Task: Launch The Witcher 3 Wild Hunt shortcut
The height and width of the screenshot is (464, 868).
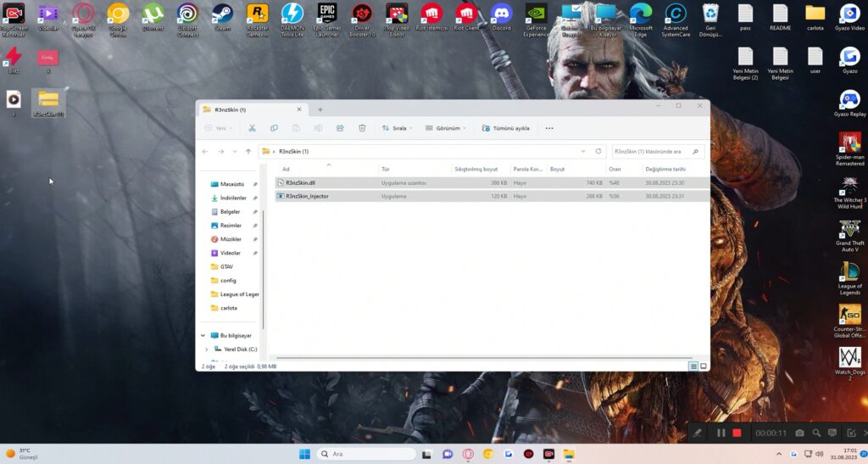Action: tap(849, 193)
